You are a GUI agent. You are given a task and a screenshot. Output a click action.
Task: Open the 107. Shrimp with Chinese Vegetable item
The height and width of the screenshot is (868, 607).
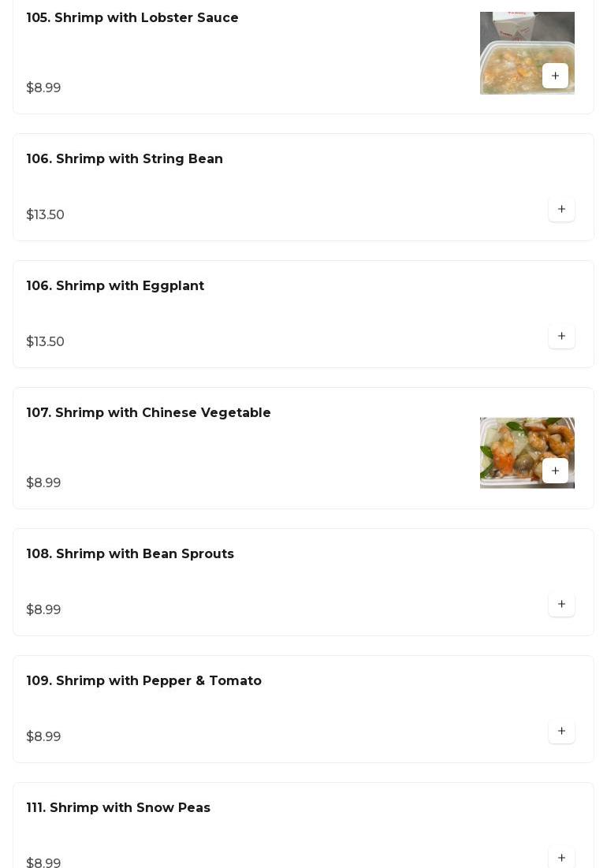point(148,413)
